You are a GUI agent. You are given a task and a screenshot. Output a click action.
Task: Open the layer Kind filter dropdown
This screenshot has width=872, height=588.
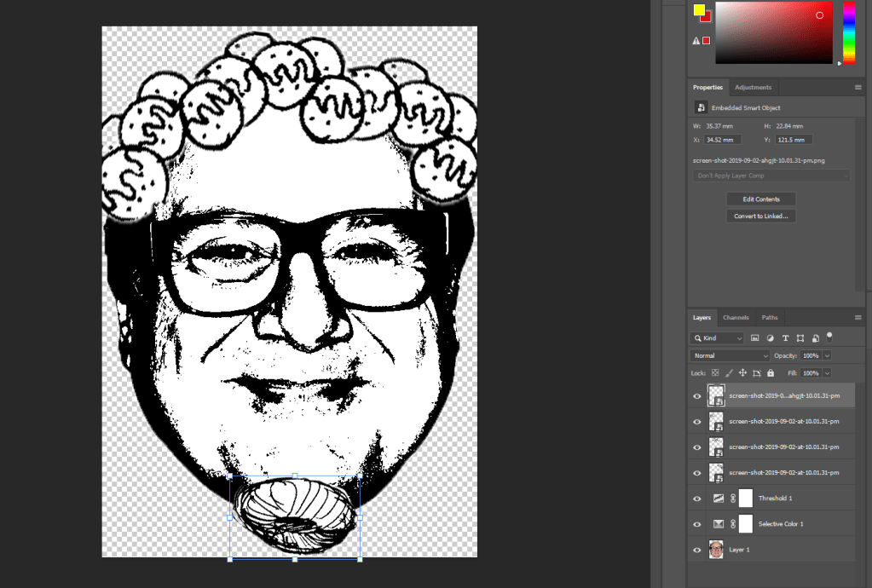(719, 338)
